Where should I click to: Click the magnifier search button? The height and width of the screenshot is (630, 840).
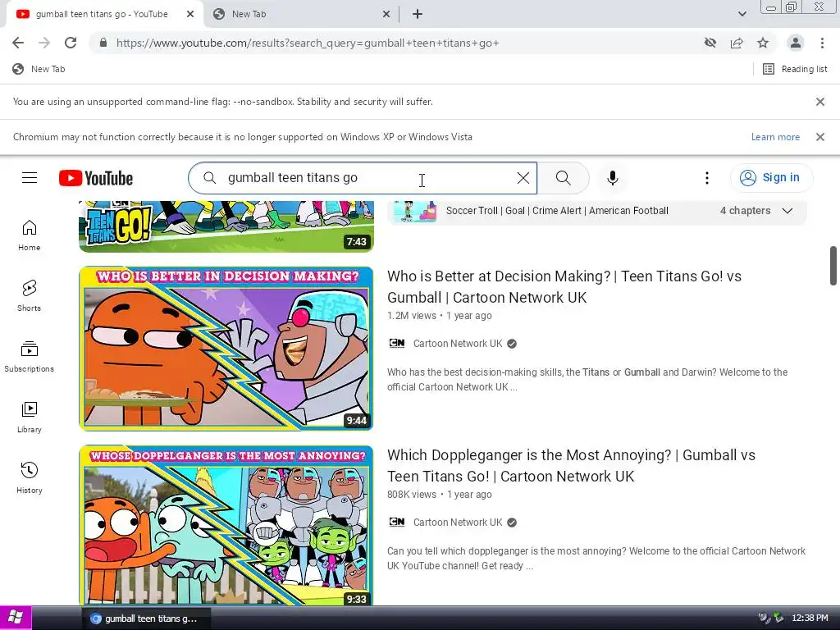click(563, 178)
